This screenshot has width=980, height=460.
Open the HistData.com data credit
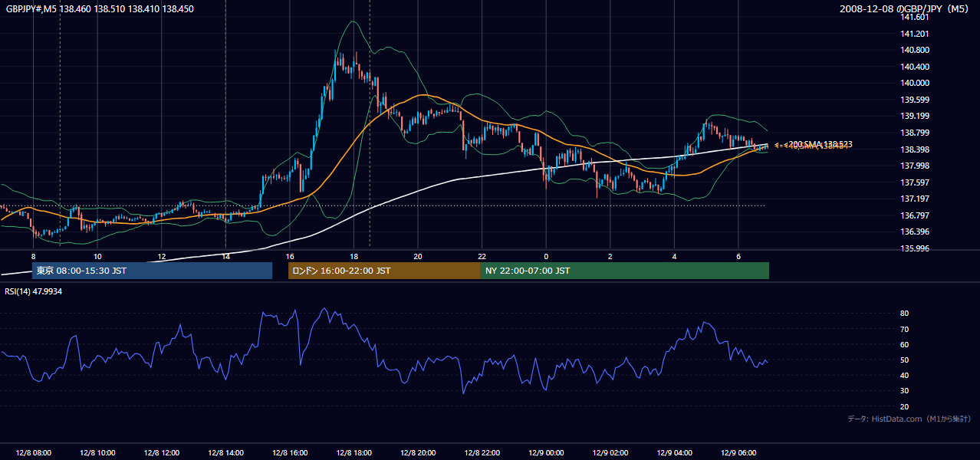tap(909, 419)
